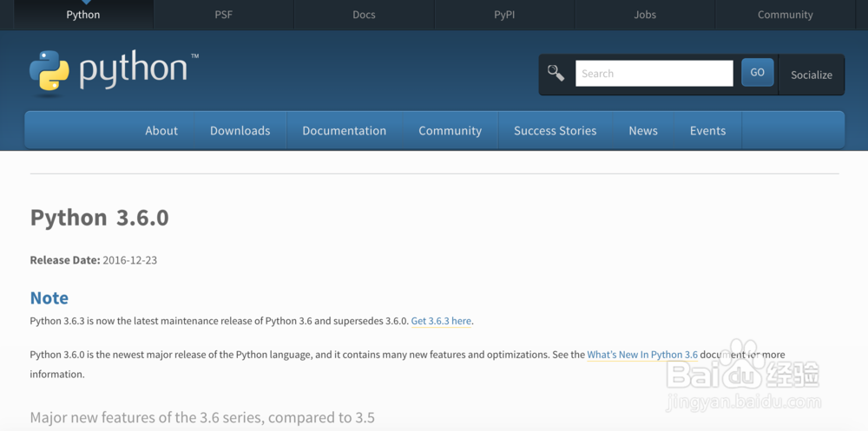This screenshot has width=868, height=431.
Task: Expand the Socialize menu
Action: [812, 75]
